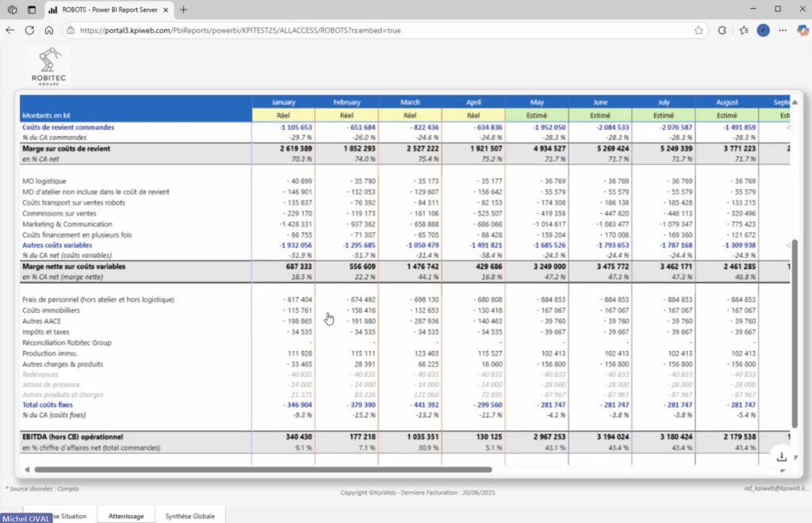Viewport: 812px width, 523px height.
Task: Open the browser extensions menu
Action: click(722, 30)
